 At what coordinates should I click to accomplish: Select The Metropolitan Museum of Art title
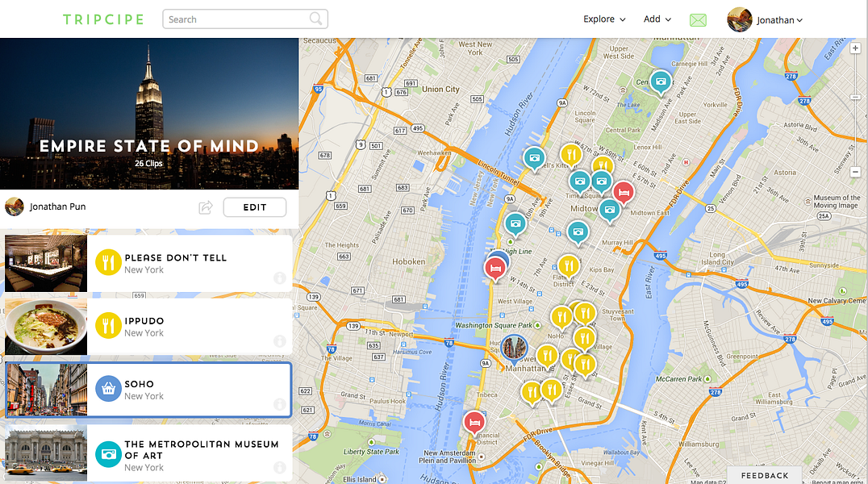tap(202, 449)
